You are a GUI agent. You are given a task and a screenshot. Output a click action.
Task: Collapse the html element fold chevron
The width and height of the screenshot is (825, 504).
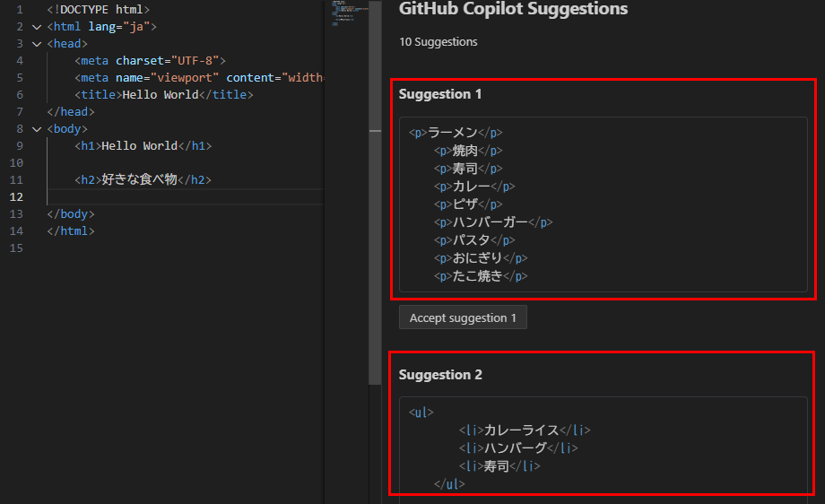[37, 27]
